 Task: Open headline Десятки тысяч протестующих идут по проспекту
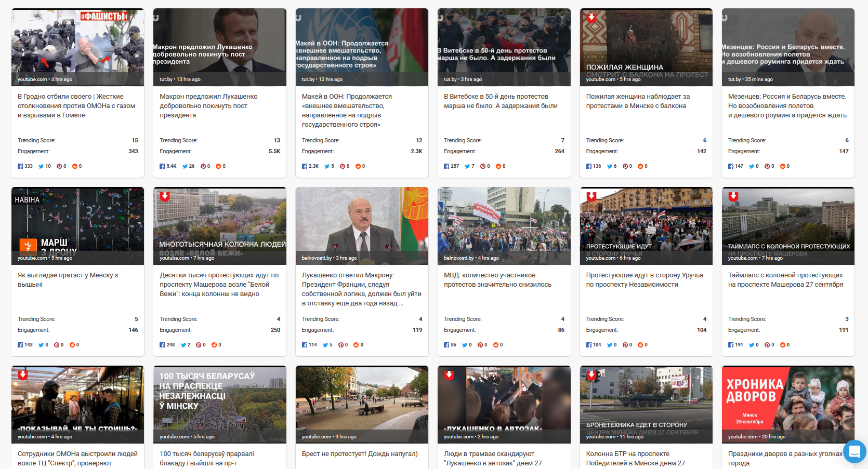tap(219, 285)
